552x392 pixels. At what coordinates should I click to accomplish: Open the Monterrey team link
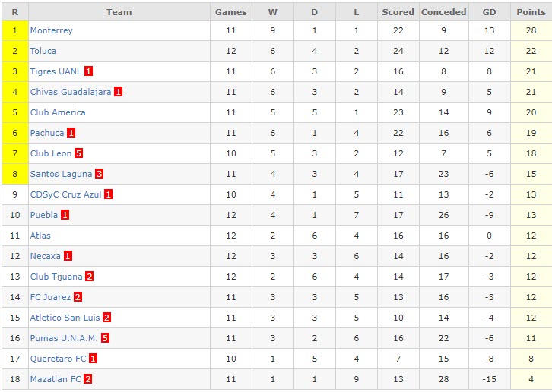coord(51,30)
